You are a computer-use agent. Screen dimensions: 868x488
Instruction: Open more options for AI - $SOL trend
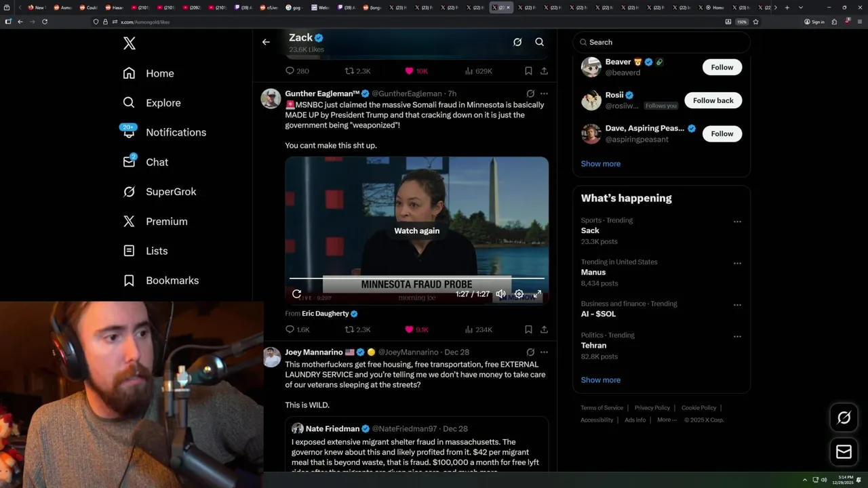click(737, 305)
